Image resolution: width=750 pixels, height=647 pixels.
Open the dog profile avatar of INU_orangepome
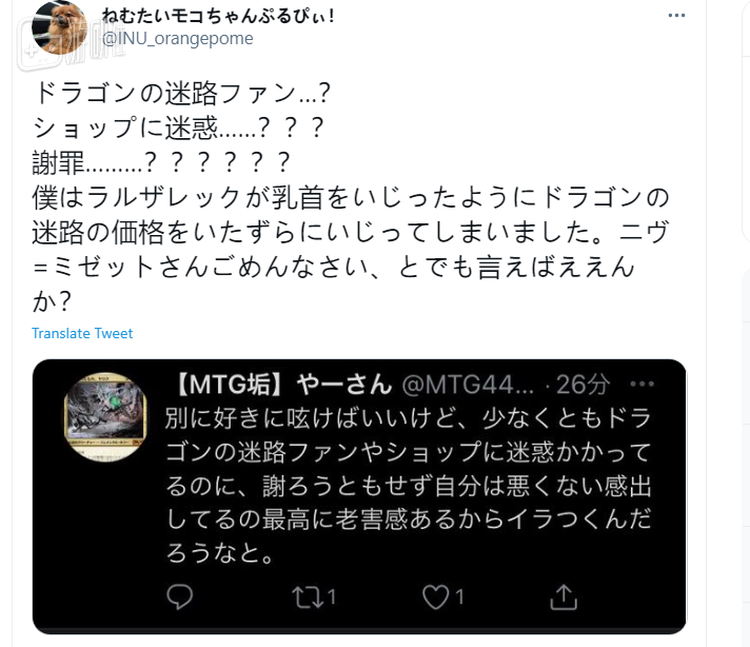click(x=59, y=28)
